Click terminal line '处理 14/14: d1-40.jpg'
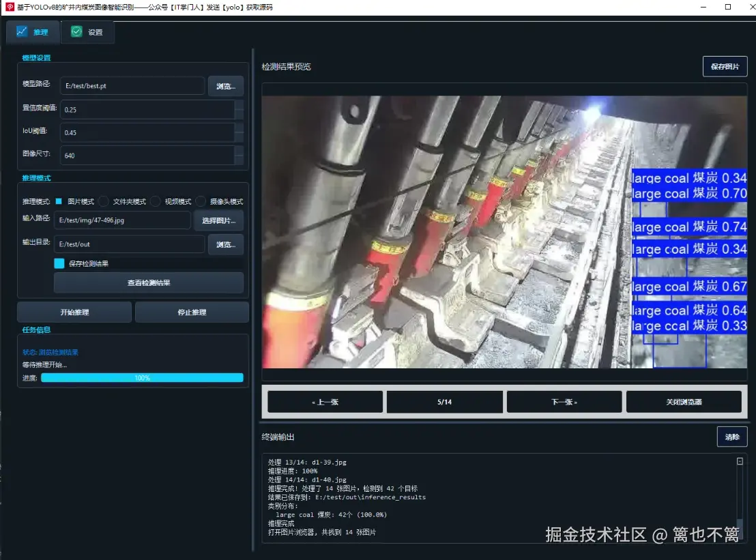 point(307,480)
